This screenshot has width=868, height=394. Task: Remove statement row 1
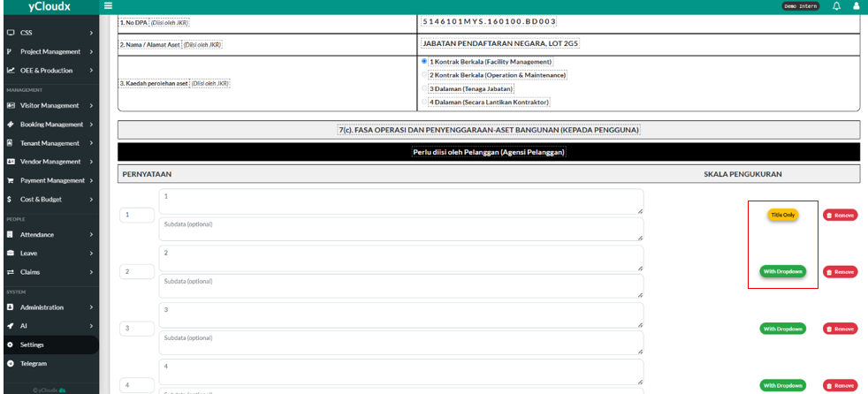[840, 216]
